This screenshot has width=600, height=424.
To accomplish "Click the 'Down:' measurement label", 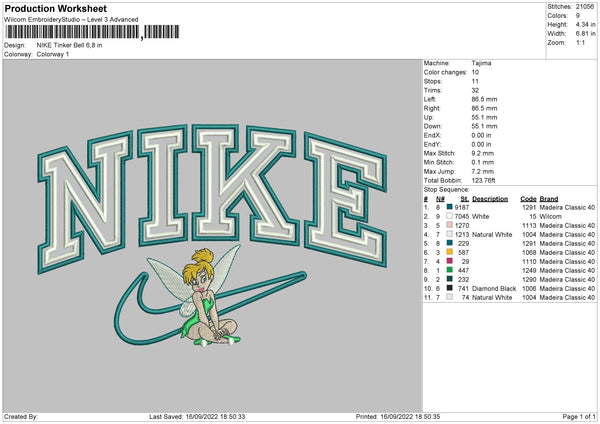I will tap(432, 126).
